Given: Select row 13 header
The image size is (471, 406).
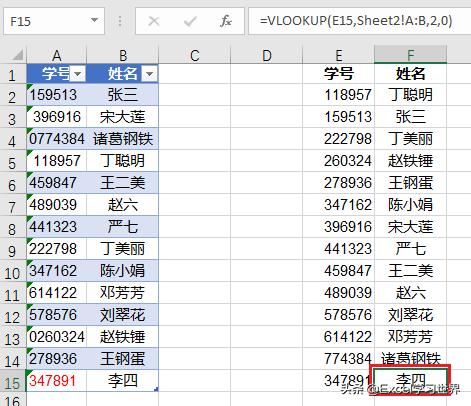Looking at the screenshot, I should pos(13,338).
